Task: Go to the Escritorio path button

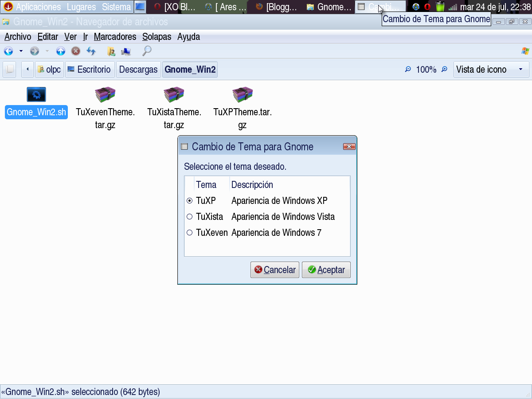Action: click(90, 70)
